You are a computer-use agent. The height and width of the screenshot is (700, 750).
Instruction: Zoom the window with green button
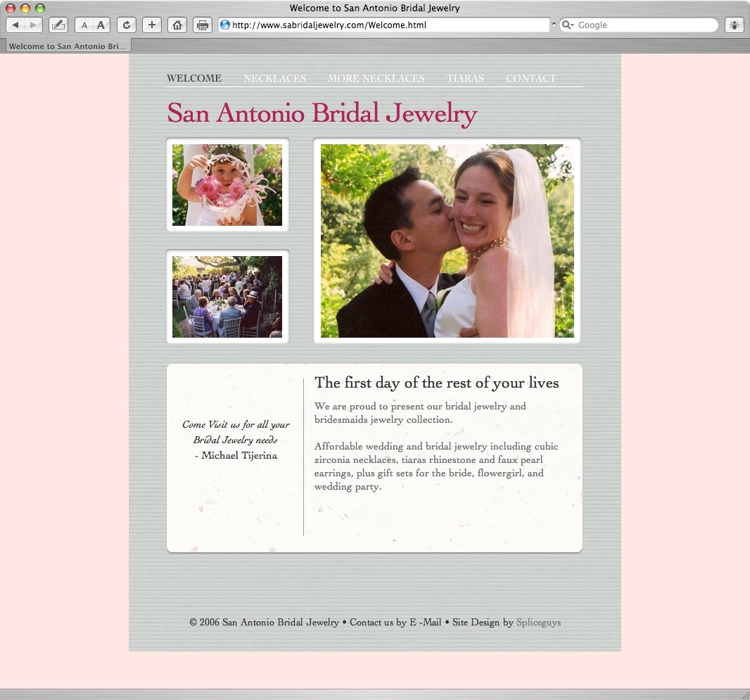click(x=40, y=8)
